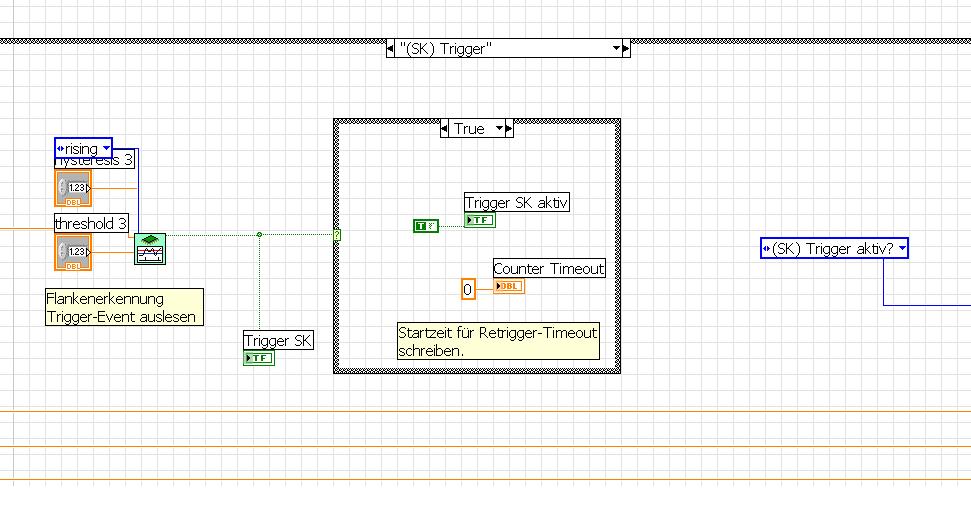The width and height of the screenshot is (971, 525).
Task: Click the Trigger SK aktiv boolean terminal
Action: pos(480,220)
